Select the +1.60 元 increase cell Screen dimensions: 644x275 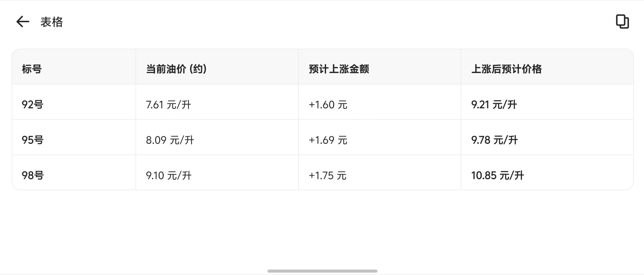click(x=328, y=105)
